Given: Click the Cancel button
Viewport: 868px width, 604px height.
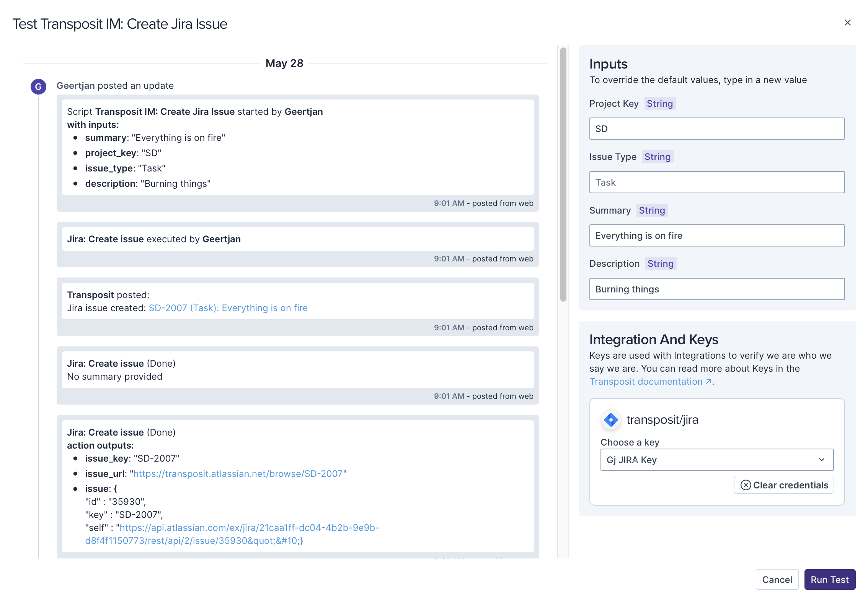Looking at the screenshot, I should click(x=777, y=580).
